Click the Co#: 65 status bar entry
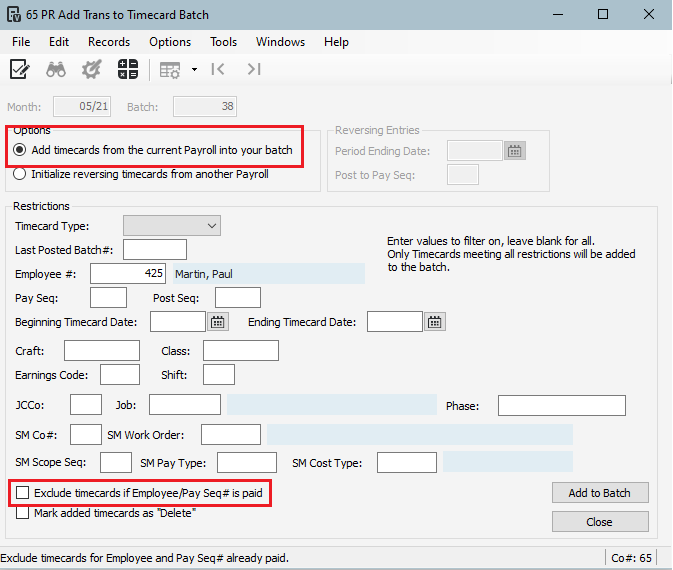Image resolution: width=673 pixels, height=570 pixels. pos(631,558)
